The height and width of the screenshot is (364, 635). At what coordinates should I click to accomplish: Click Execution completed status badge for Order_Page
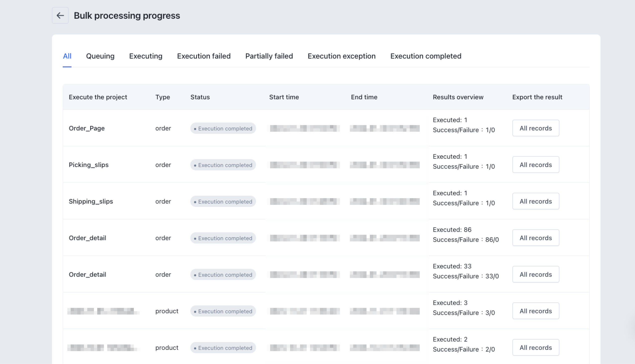[x=223, y=128]
